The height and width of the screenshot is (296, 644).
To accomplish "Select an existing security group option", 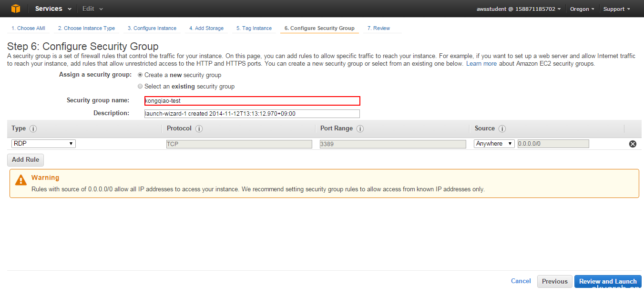I will (140, 86).
